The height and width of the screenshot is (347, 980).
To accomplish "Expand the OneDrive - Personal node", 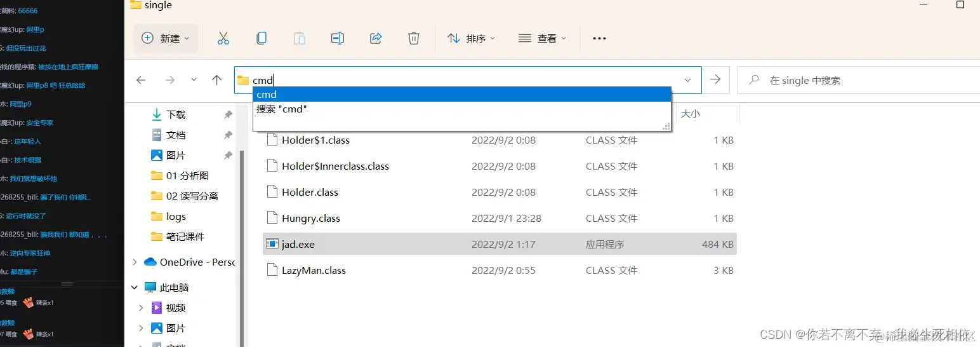I will coord(135,262).
